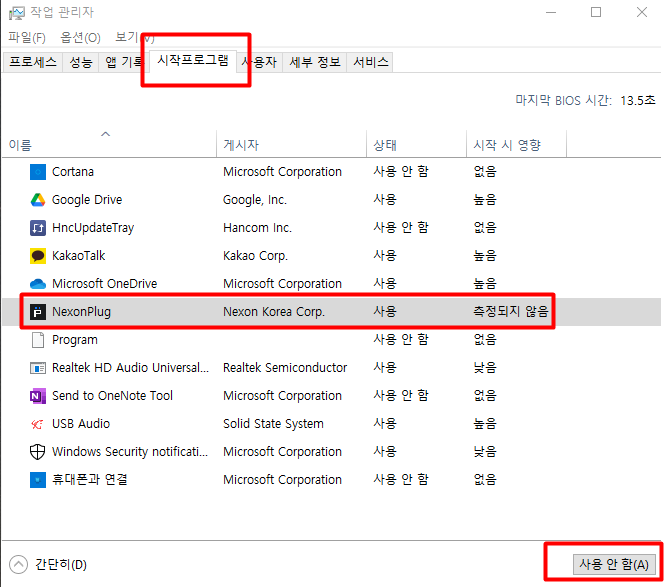Click the NexonPlug icon
Image resolution: width=664 pixels, height=587 pixels.
(38, 311)
